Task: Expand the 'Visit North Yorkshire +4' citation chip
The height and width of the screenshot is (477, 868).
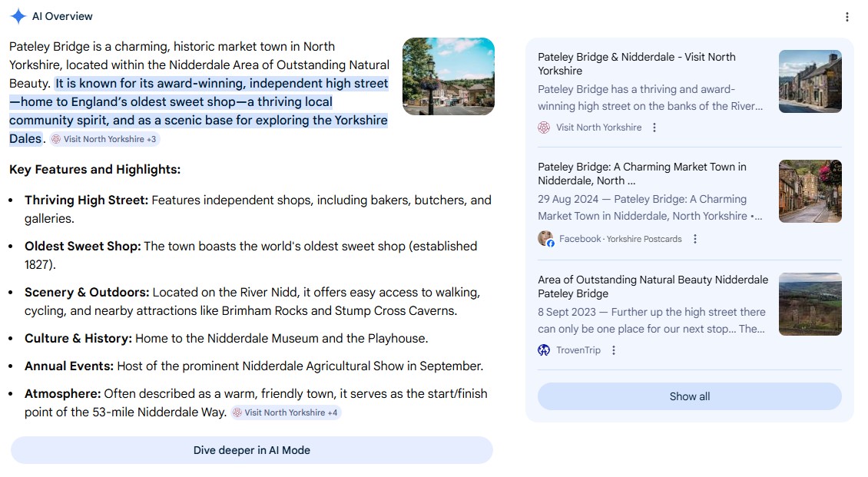Action: (x=285, y=412)
